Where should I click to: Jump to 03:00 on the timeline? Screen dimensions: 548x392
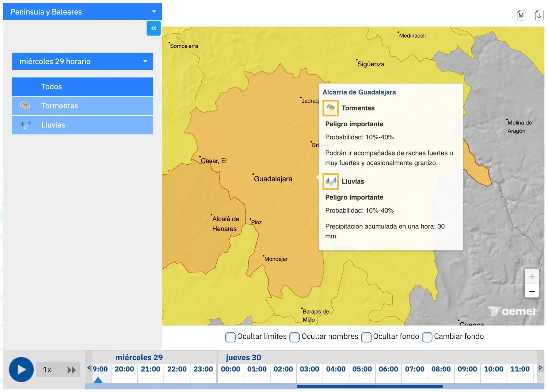[309, 369]
